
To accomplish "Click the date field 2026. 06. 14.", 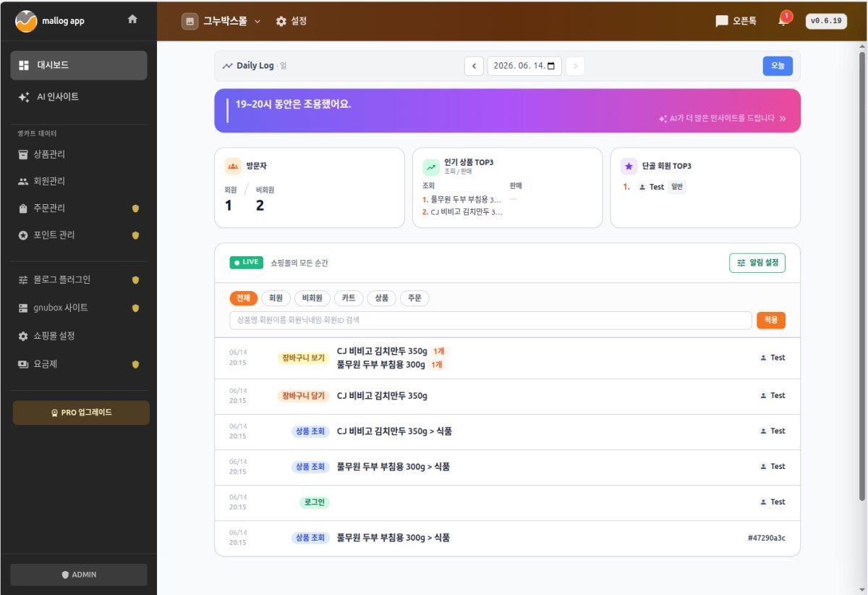I will [524, 66].
